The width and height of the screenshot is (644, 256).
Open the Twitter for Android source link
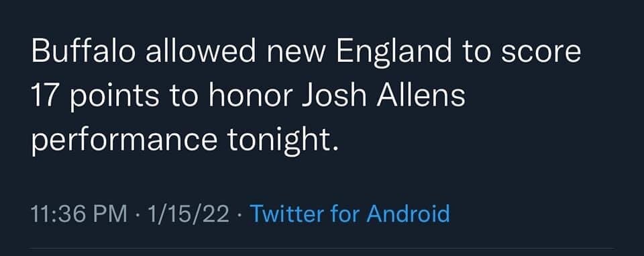pyautogui.click(x=350, y=214)
